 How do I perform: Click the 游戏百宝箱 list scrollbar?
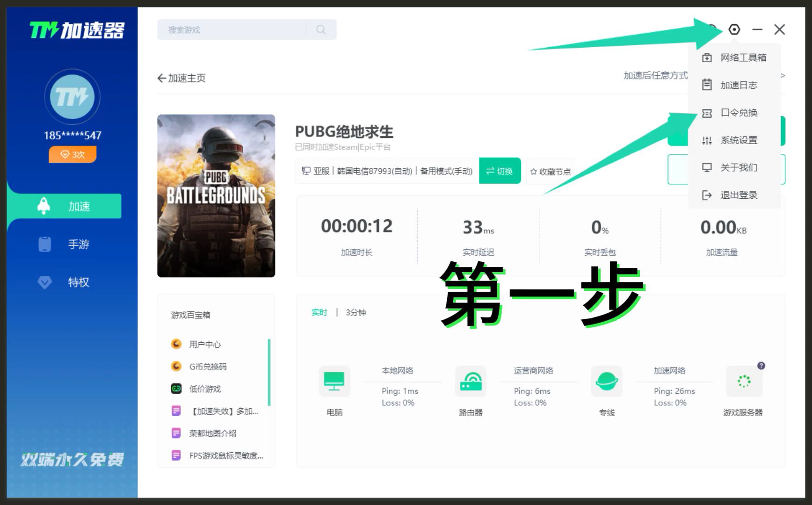tap(269, 372)
